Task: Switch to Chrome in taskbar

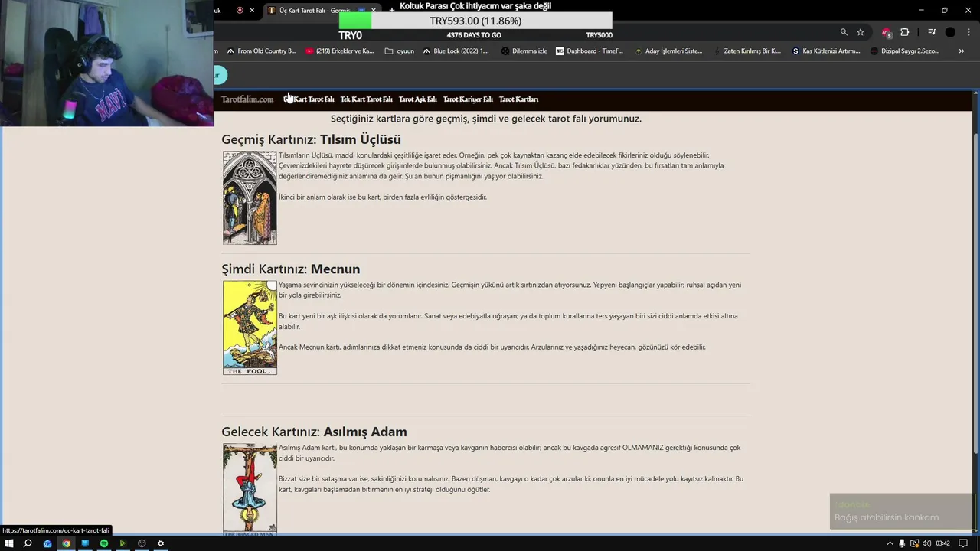Action: click(x=66, y=543)
